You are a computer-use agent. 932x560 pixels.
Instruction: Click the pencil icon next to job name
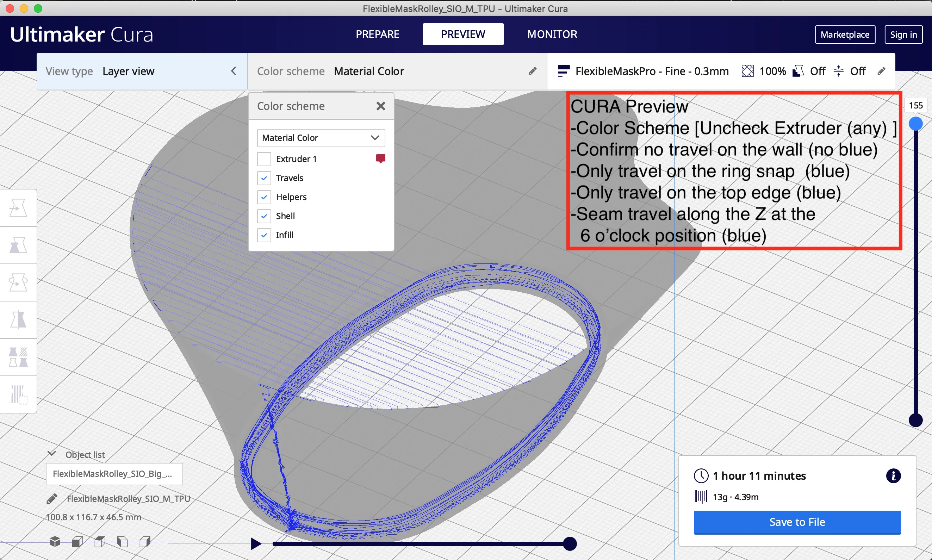[52, 499]
